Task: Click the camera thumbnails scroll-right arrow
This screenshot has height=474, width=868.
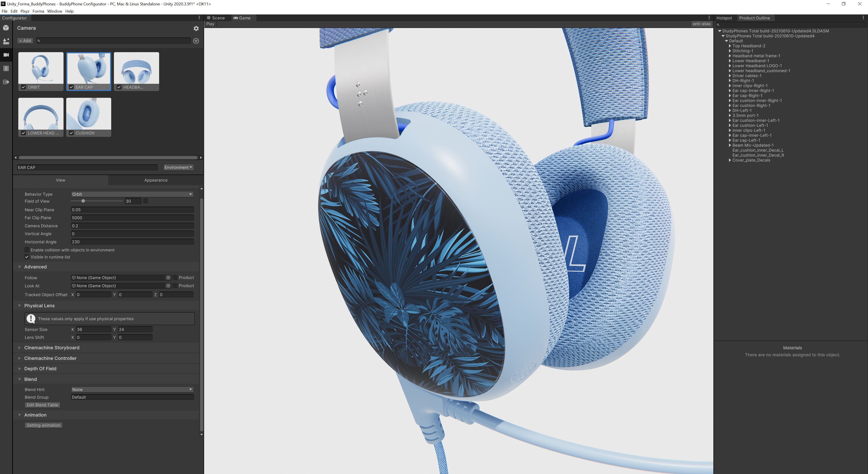Action: 201,158
